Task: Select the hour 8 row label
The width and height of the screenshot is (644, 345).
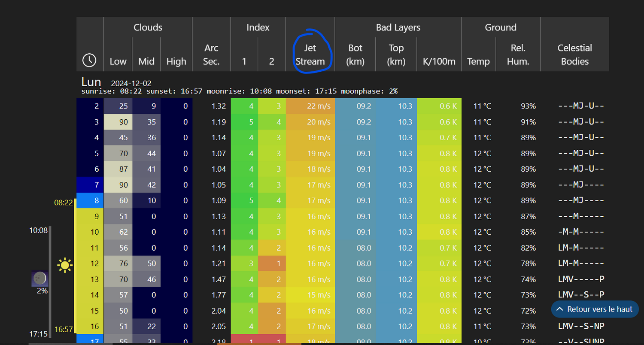Action: click(x=90, y=200)
